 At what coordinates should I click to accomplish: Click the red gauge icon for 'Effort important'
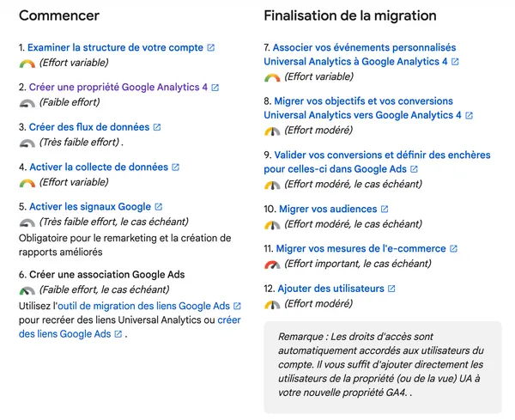click(x=272, y=265)
